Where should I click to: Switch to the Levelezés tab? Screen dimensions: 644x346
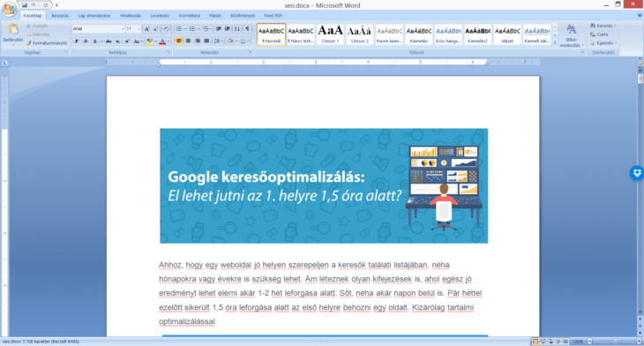coord(160,16)
